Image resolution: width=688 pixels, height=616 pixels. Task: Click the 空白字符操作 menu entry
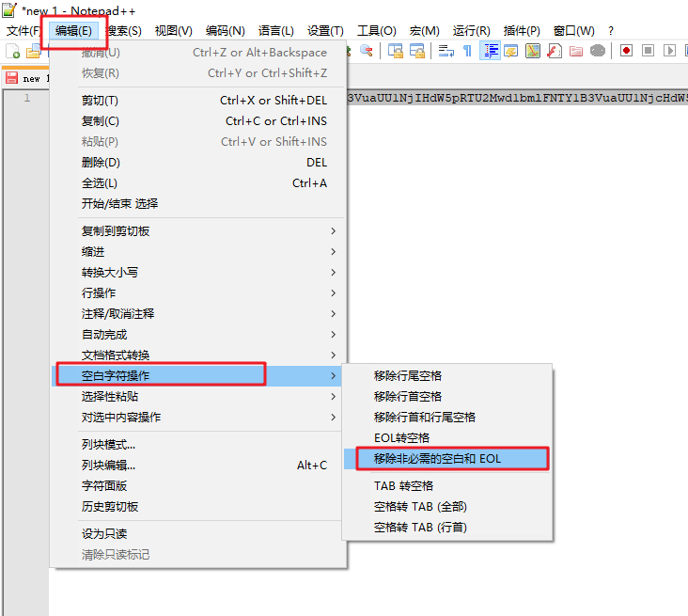point(198,376)
